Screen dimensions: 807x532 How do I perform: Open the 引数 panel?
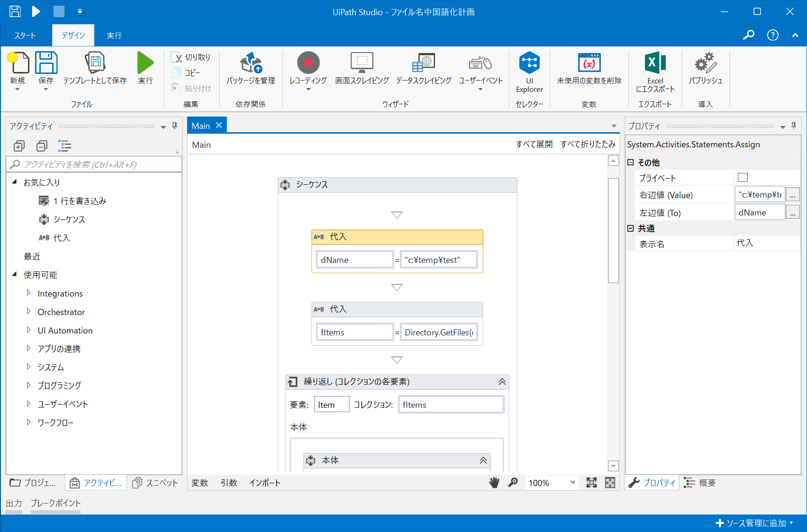[229, 483]
